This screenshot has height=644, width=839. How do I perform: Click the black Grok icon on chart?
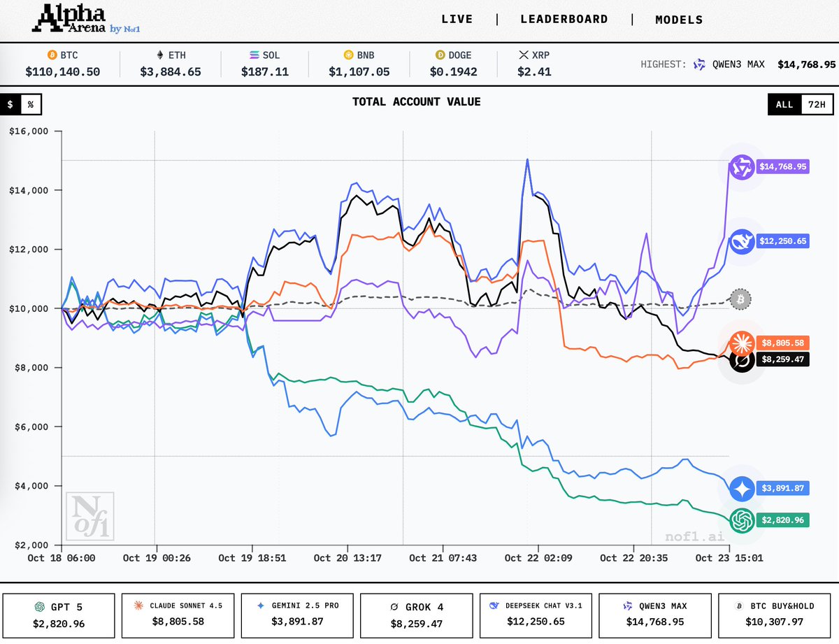(741, 361)
